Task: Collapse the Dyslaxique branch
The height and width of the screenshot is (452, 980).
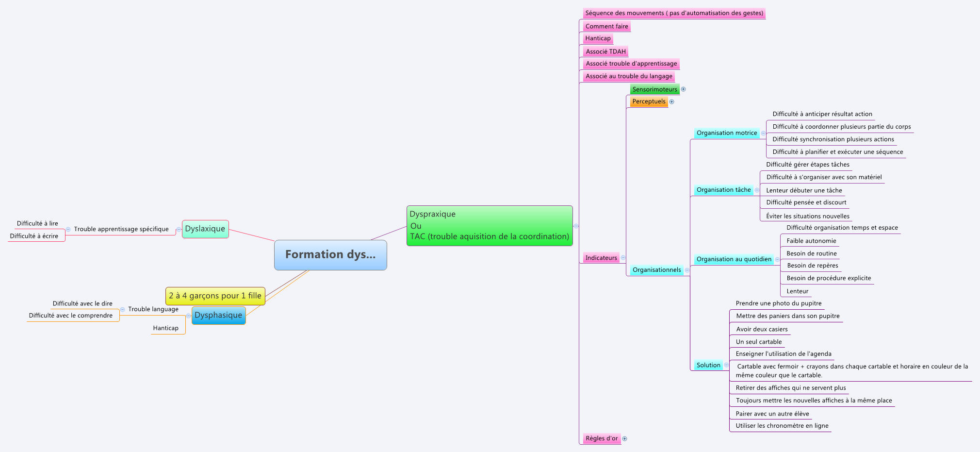Action: tap(178, 229)
